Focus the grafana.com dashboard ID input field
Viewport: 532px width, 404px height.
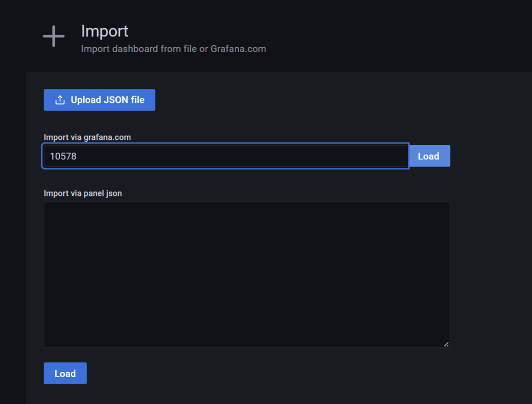225,156
